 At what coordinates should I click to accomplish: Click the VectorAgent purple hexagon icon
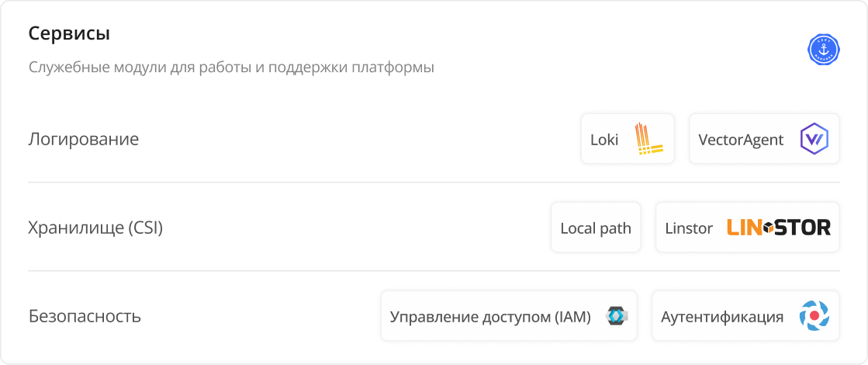click(x=814, y=140)
